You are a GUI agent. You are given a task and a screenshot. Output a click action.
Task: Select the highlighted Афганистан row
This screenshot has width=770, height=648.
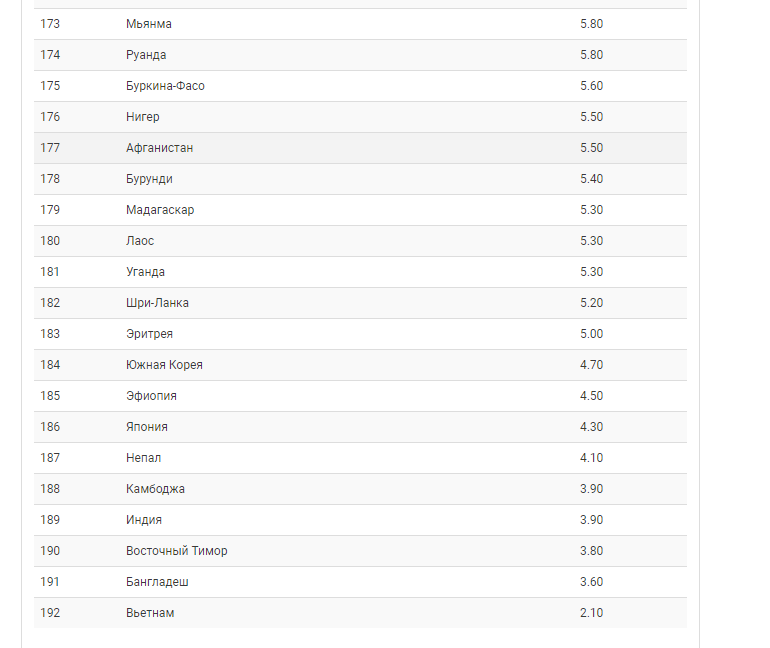click(x=159, y=148)
